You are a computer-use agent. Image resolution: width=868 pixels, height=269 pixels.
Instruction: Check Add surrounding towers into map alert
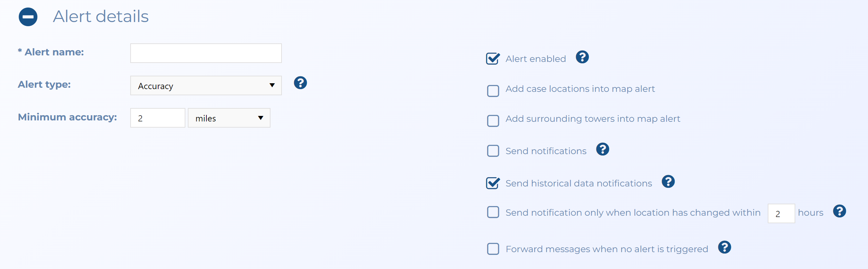[x=493, y=121]
